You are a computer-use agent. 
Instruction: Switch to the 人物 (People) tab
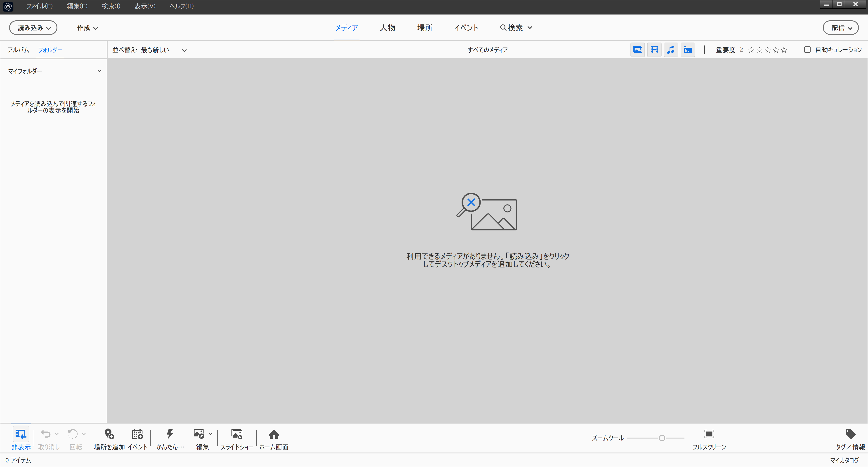pos(387,28)
